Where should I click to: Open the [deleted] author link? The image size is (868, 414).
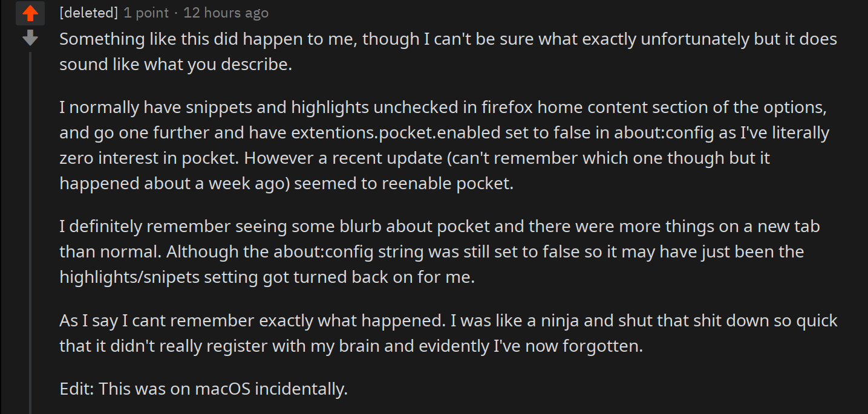(x=89, y=13)
